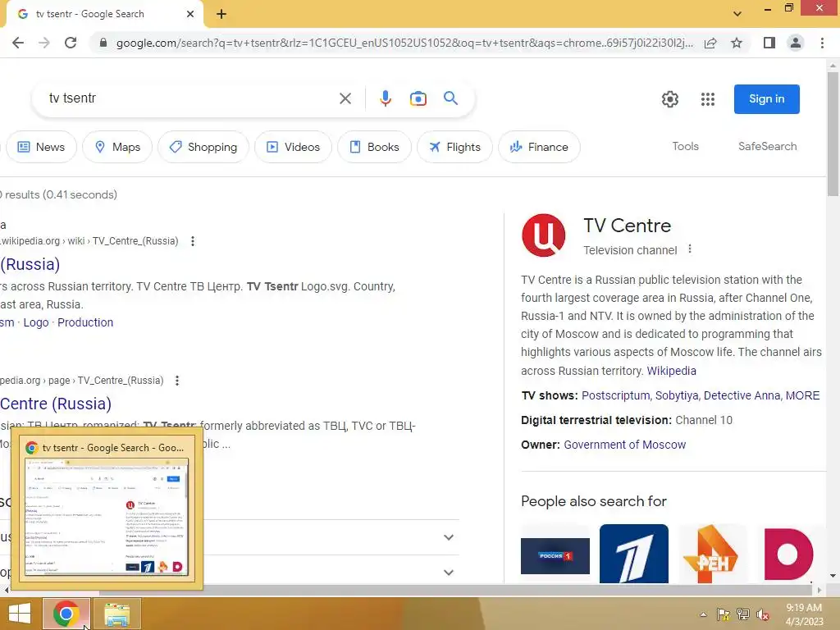Select the Flights filter tab
The width and height of the screenshot is (840, 630).
pyautogui.click(x=454, y=147)
